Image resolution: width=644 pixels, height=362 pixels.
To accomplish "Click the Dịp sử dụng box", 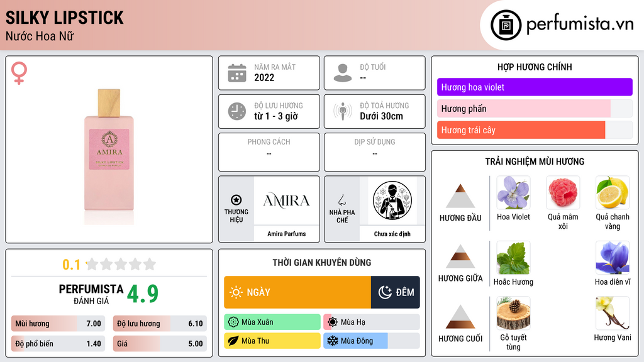I will pyautogui.click(x=375, y=152).
